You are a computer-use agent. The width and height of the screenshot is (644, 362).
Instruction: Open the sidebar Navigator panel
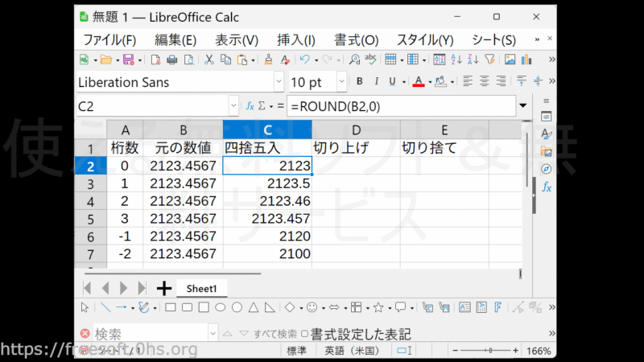click(546, 169)
